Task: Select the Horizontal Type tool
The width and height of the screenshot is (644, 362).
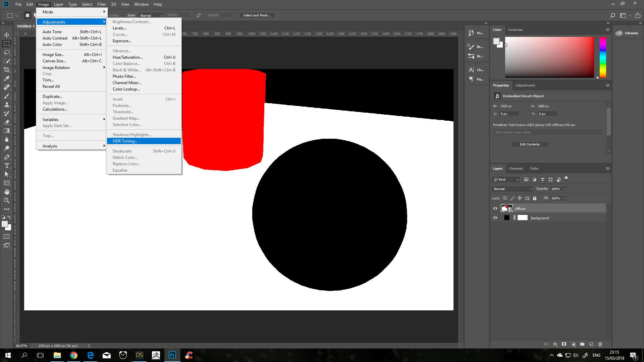Action: [x=7, y=166]
